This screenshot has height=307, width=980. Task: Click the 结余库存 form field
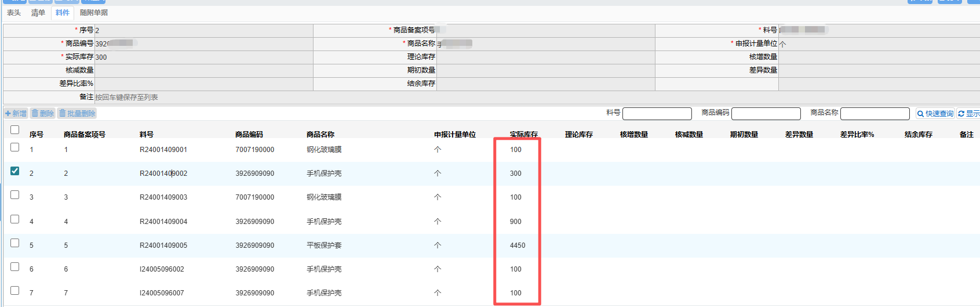pyautogui.click(x=545, y=84)
